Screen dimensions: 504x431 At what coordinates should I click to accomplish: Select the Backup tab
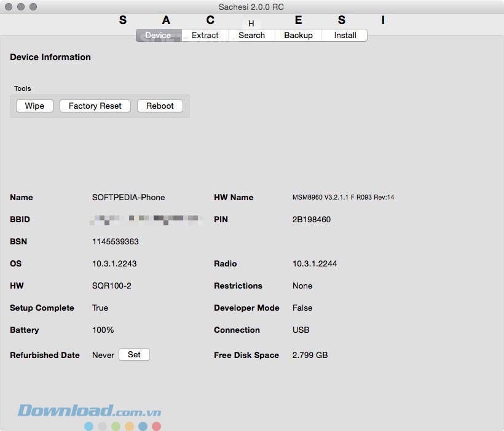pos(298,36)
